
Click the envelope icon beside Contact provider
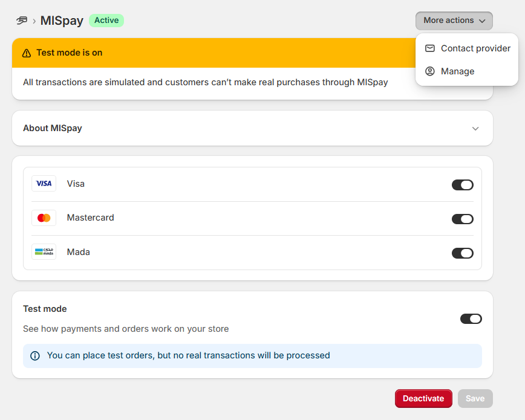pos(430,48)
